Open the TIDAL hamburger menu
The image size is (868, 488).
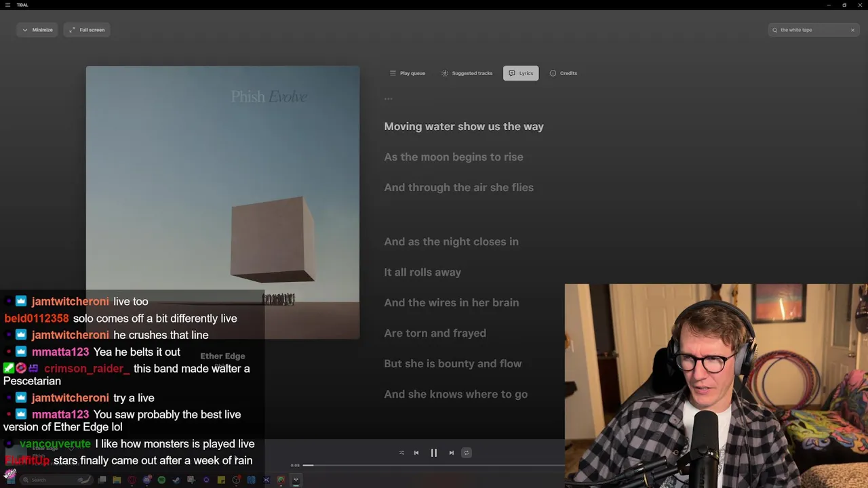pyautogui.click(x=7, y=5)
